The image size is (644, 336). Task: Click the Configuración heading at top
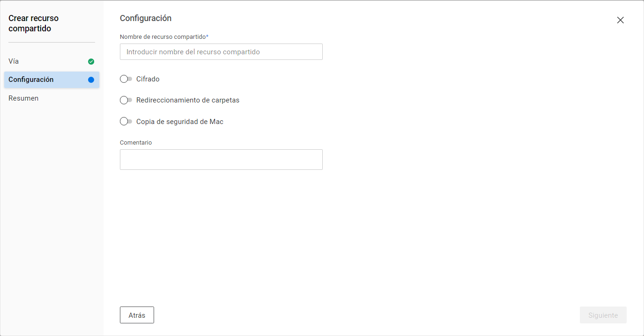pyautogui.click(x=146, y=18)
